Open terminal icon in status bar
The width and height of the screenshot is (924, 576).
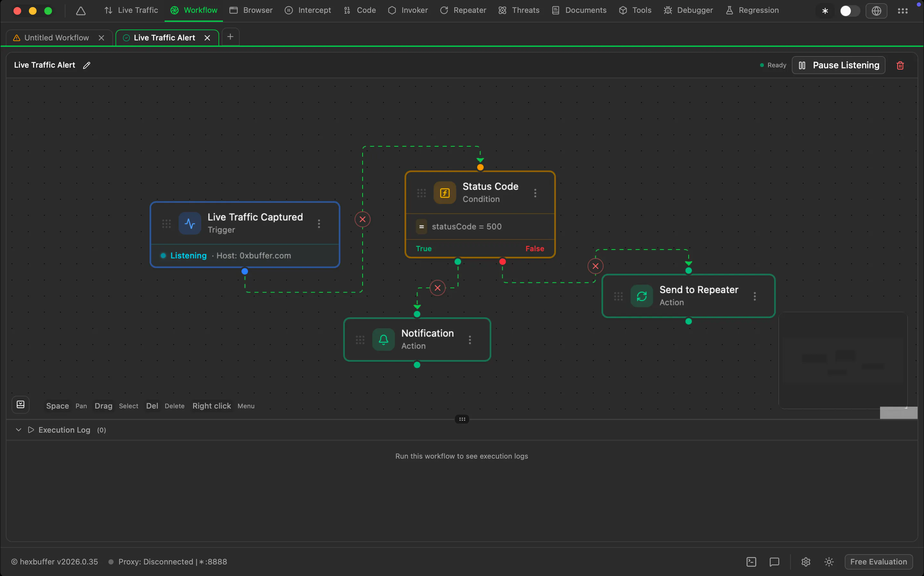[751, 562]
